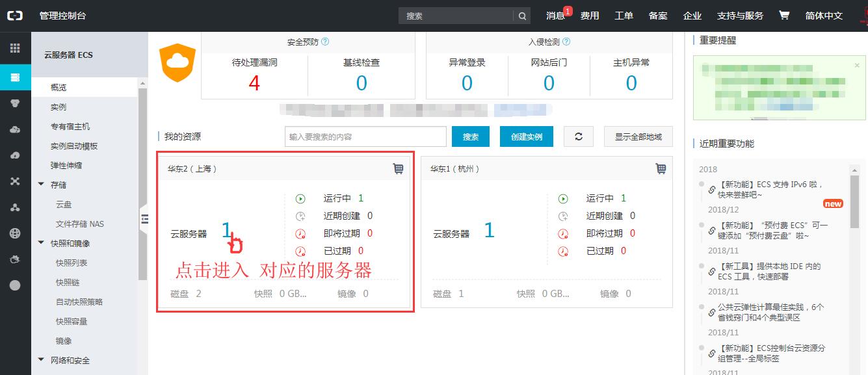Click 已过期 icon in 华东1（杭州）card
The image size is (868, 375).
point(563,252)
